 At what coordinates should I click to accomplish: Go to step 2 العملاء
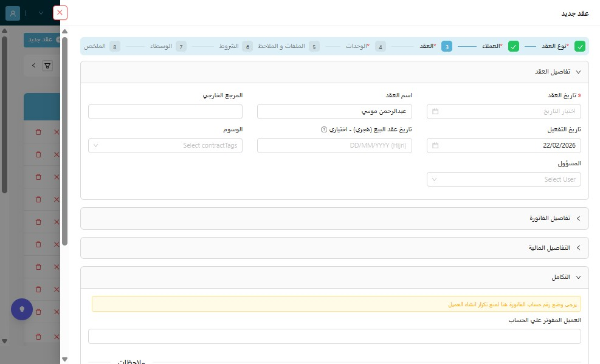(500, 46)
